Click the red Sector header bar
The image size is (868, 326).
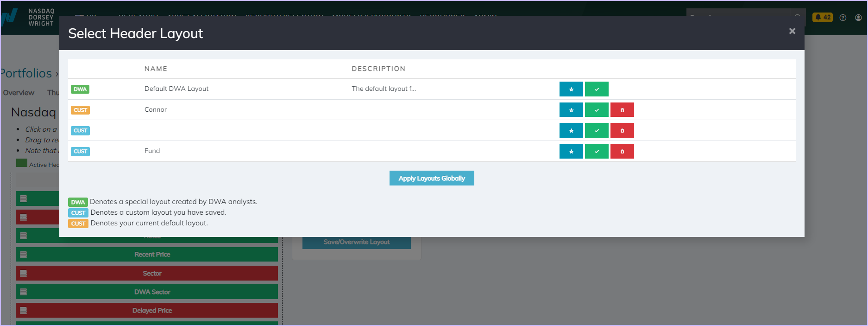click(147, 273)
